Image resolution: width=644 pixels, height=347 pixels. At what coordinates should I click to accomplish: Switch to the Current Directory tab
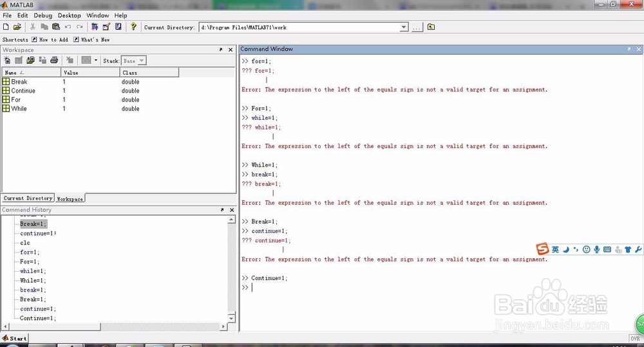tap(28, 198)
